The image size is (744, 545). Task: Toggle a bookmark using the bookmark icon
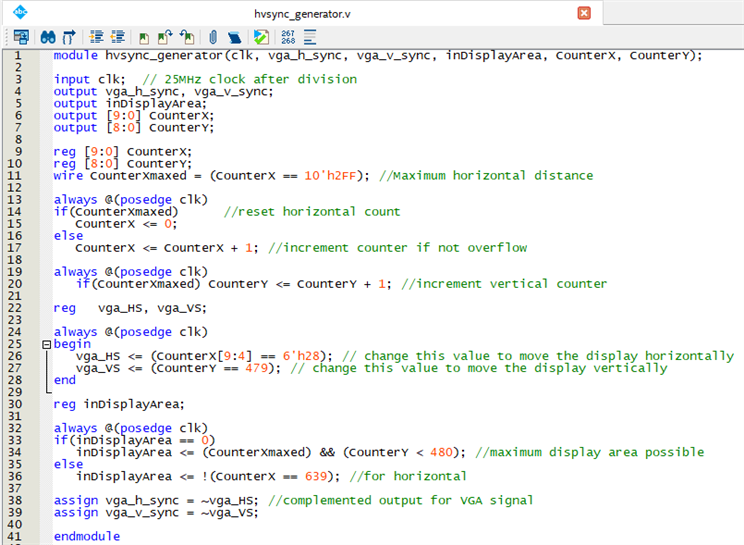(143, 37)
